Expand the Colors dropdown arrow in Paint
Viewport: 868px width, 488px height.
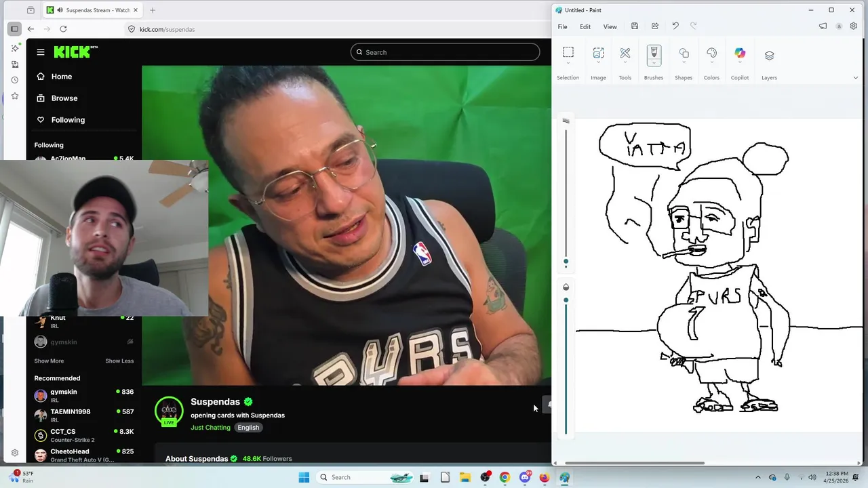point(711,64)
